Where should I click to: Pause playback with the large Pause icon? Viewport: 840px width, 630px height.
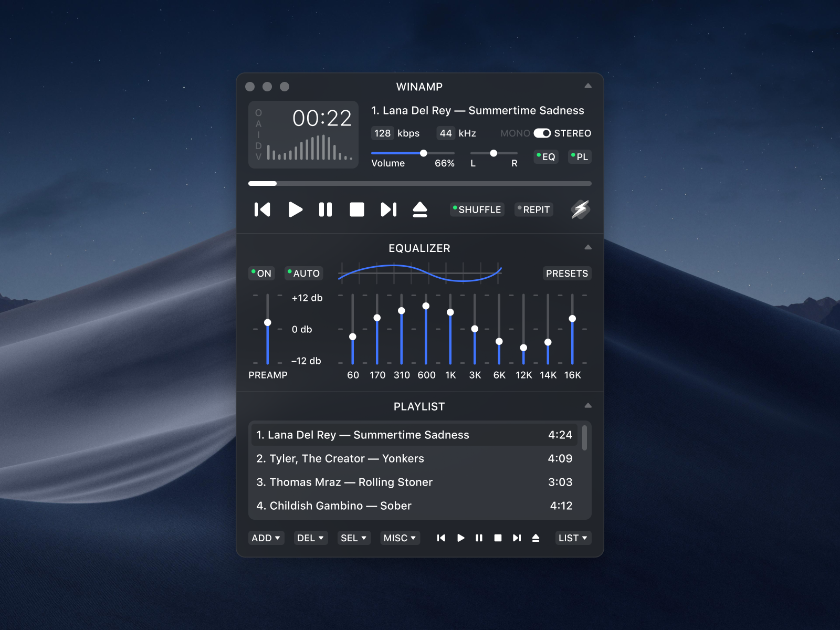click(325, 209)
